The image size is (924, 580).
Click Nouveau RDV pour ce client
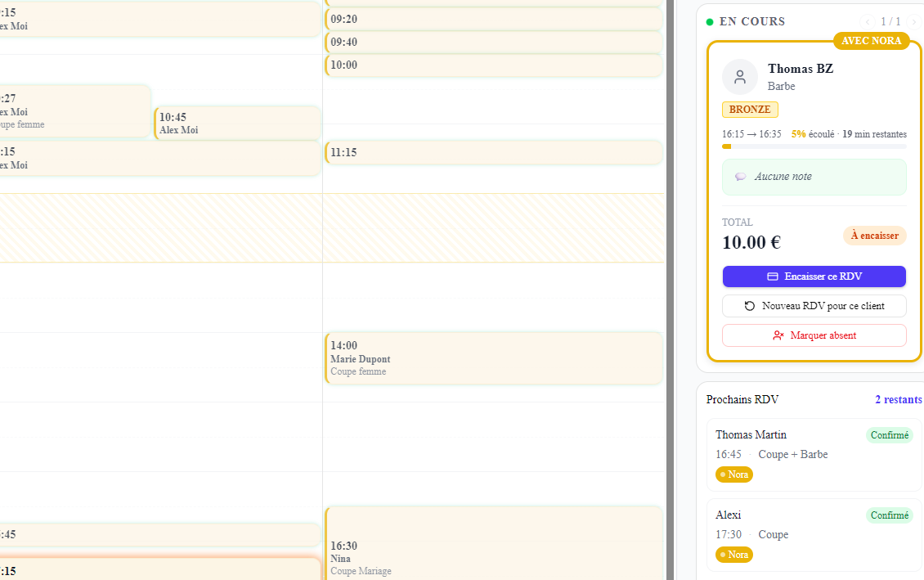pyautogui.click(x=814, y=306)
